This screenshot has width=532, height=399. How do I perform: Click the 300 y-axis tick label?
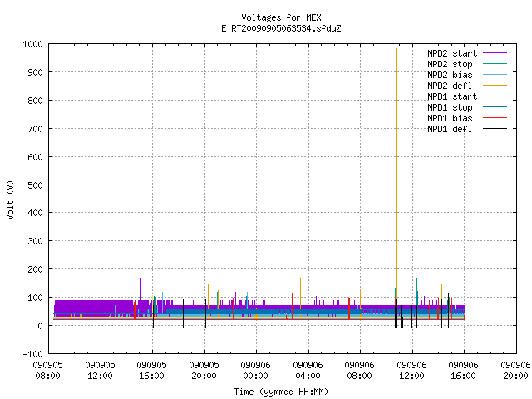click(35, 241)
